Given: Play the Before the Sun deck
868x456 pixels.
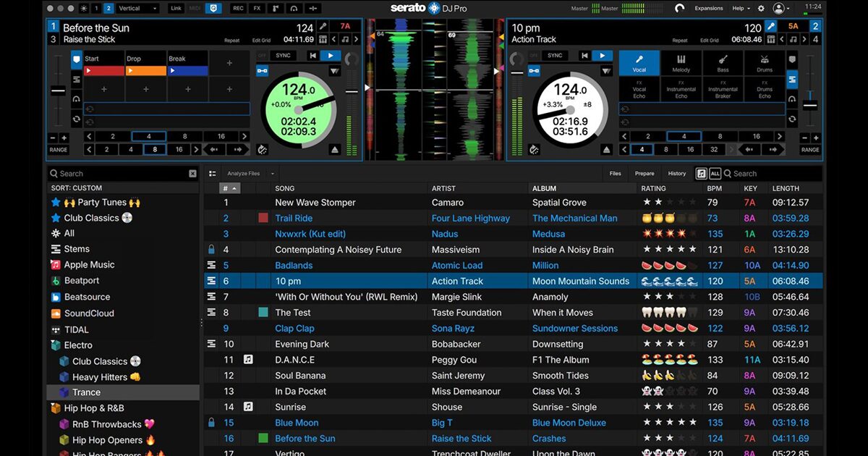Looking at the screenshot, I should pos(331,56).
